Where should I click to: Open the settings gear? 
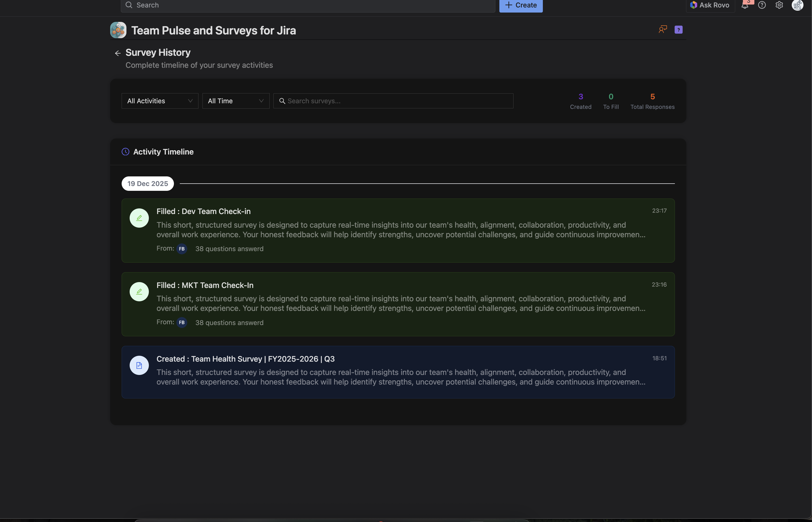779,5
